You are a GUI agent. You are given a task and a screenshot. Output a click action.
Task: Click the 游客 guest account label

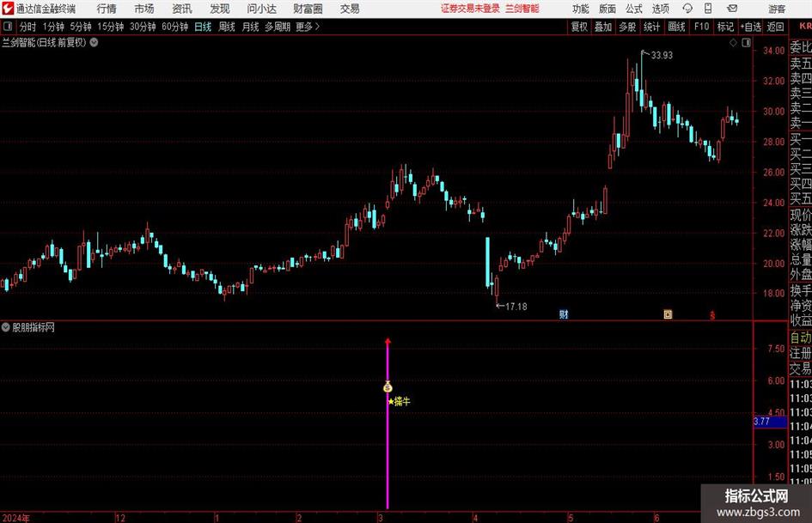(776, 9)
